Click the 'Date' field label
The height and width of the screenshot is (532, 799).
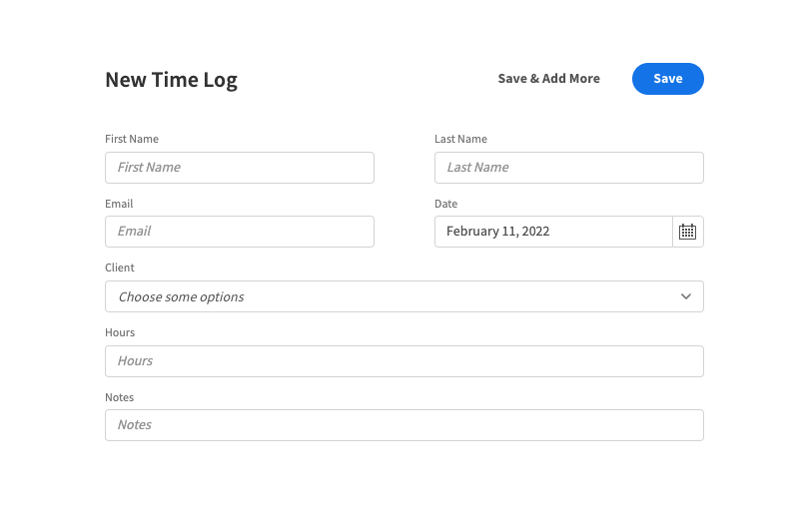[445, 204]
